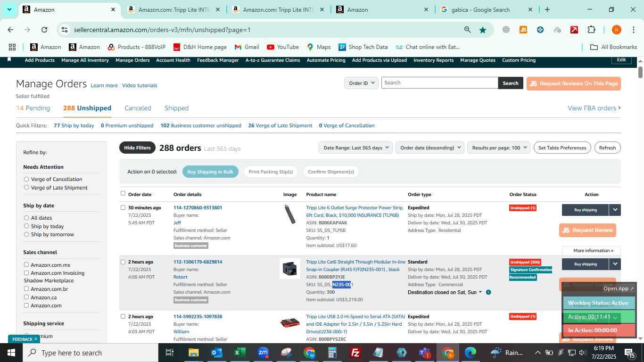
Task: Tick the select-all orders header checkbox
Action: click(x=123, y=193)
